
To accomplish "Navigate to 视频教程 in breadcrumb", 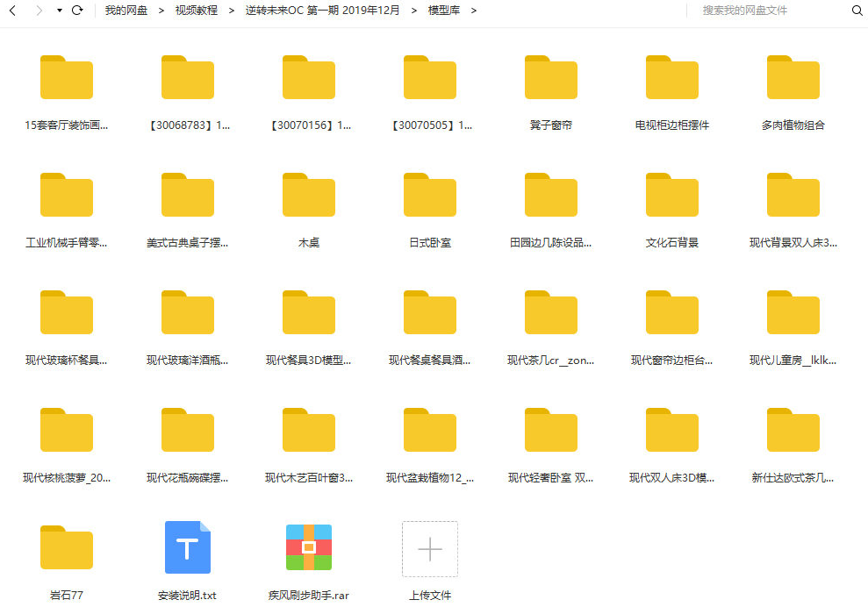I will [x=197, y=11].
